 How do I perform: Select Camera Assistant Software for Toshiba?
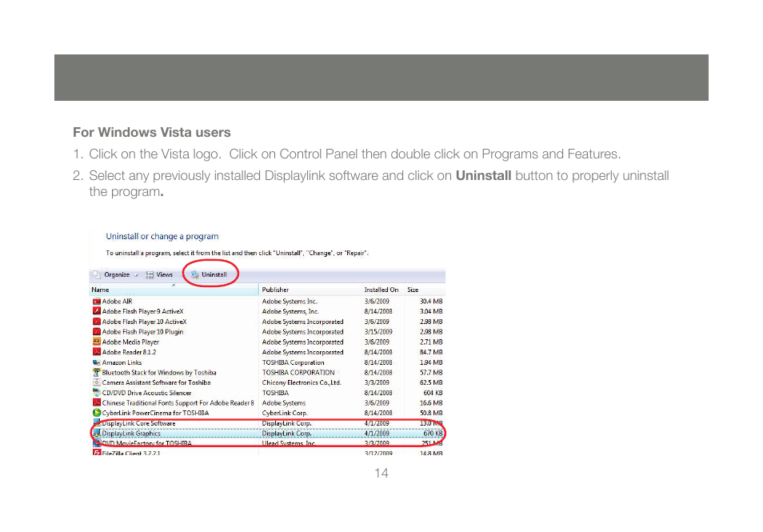pyautogui.click(x=156, y=382)
